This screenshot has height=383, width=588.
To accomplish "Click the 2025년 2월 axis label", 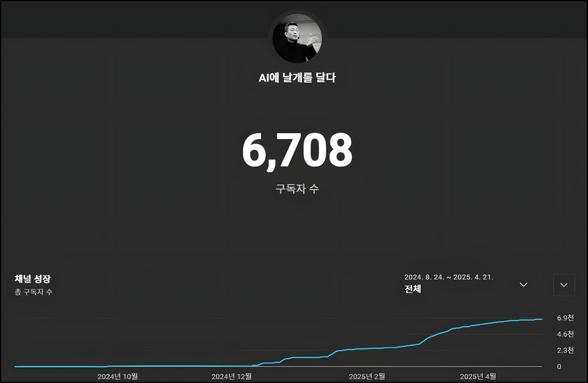I will point(367,376).
